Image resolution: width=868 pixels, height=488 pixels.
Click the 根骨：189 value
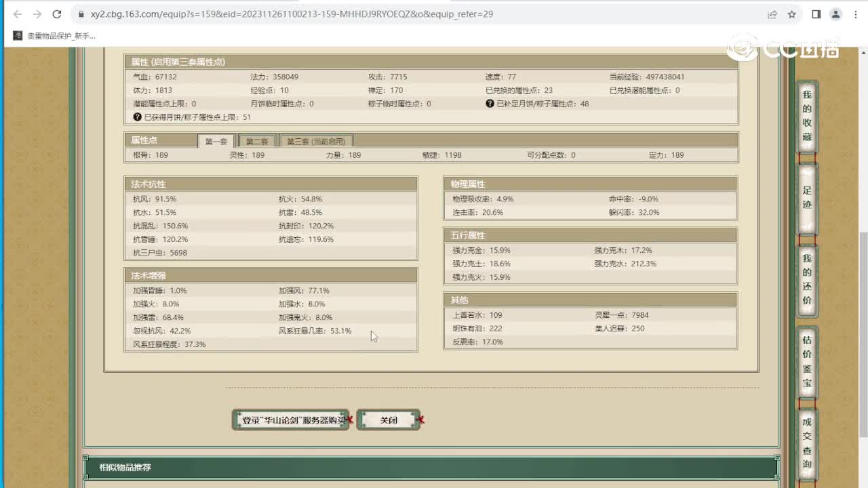click(151, 155)
